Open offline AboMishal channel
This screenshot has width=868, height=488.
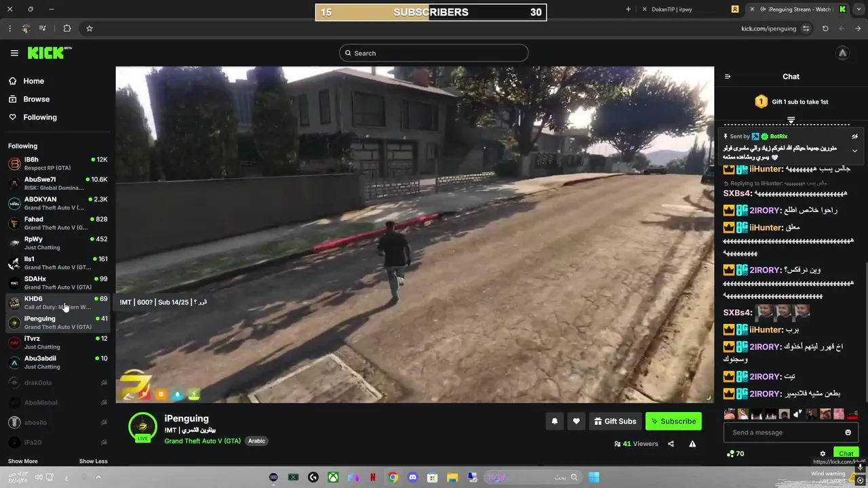coord(58,403)
